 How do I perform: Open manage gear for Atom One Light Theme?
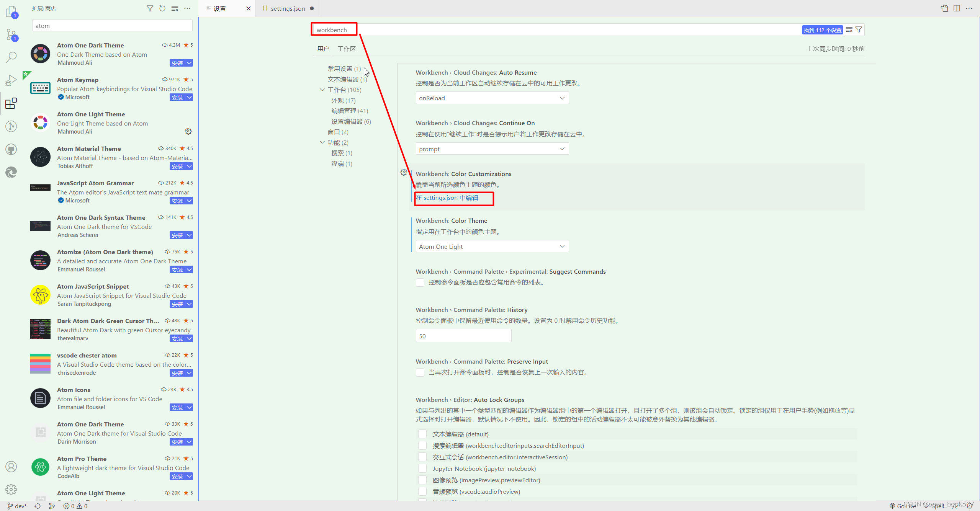(x=188, y=131)
